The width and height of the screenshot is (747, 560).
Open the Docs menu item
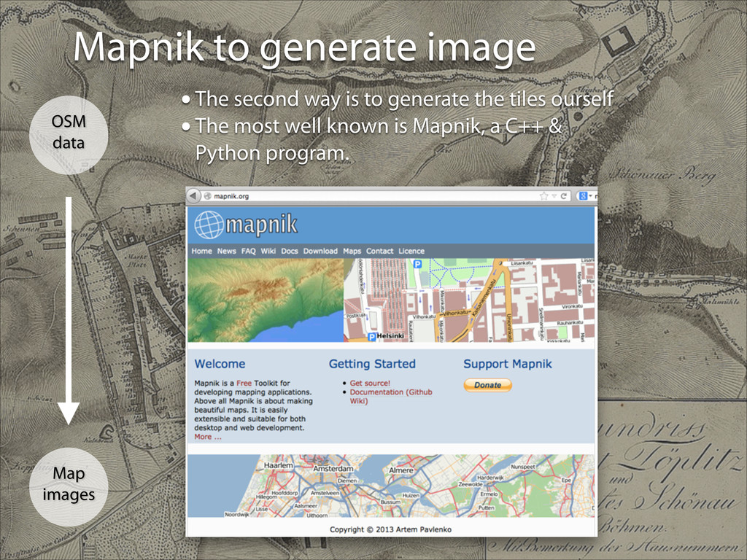click(289, 251)
